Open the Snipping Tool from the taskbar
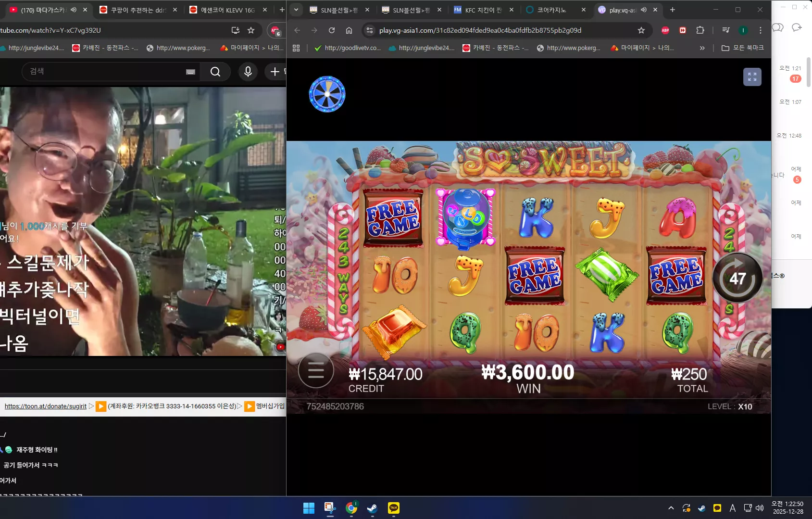Viewport: 812px width, 519px height. click(x=330, y=508)
